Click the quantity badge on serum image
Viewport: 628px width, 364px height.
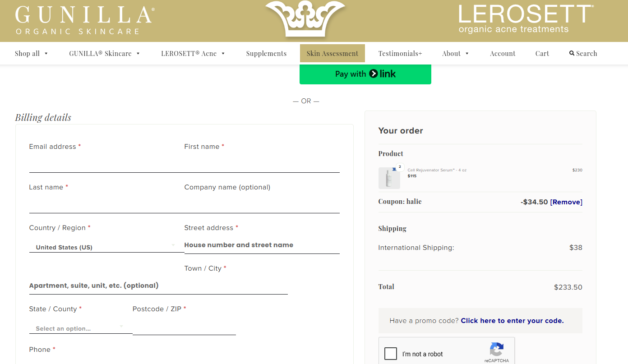point(400,167)
